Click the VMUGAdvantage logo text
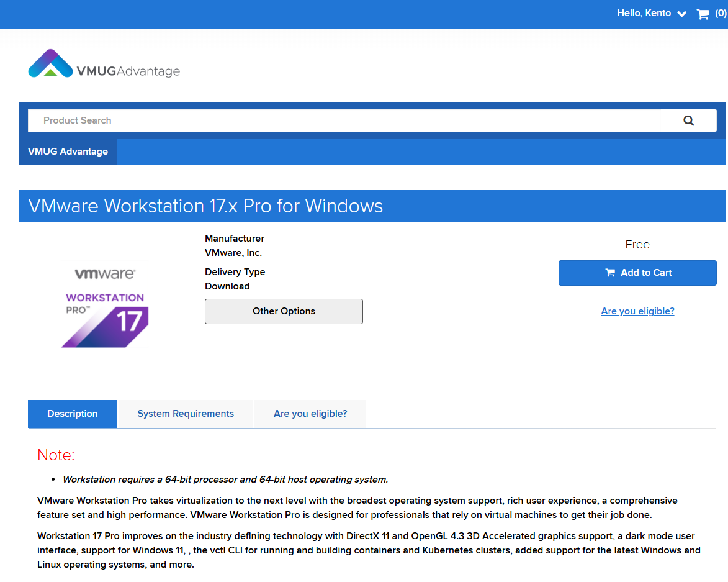 tap(128, 71)
